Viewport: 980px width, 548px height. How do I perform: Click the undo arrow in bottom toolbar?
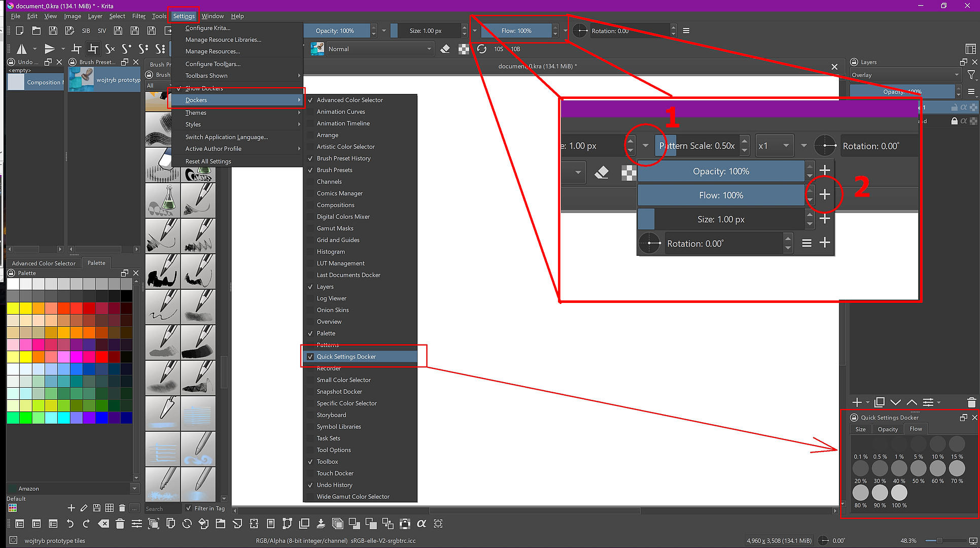[x=70, y=524]
